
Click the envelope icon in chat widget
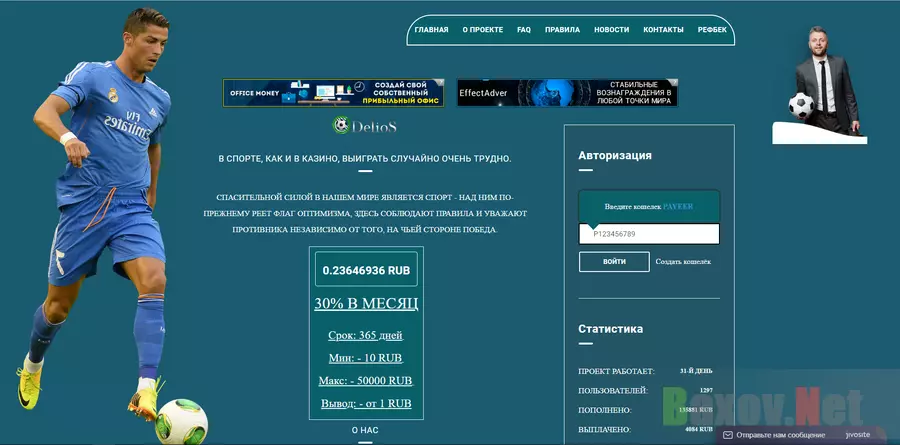(728, 435)
